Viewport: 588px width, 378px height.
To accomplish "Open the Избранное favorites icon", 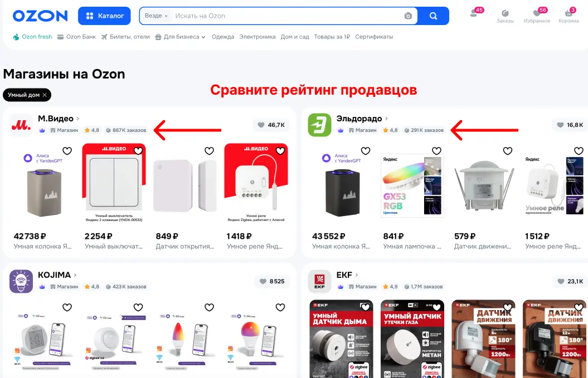I will pos(537,16).
